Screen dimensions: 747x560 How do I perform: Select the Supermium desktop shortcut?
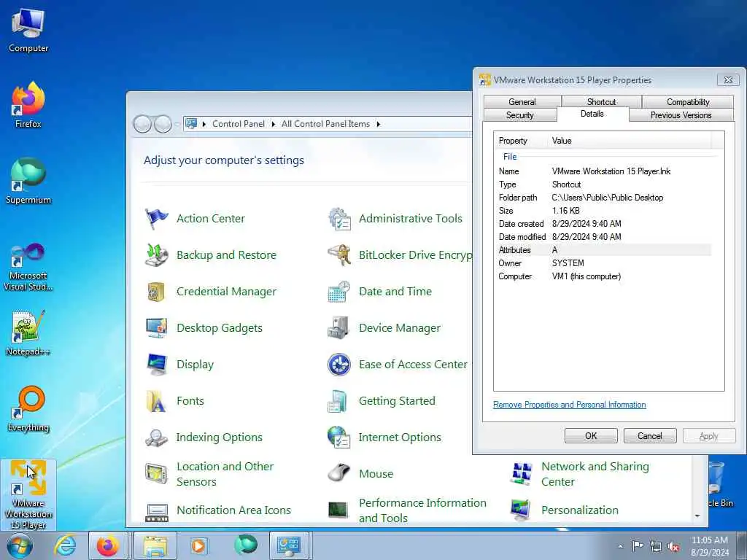point(28,182)
